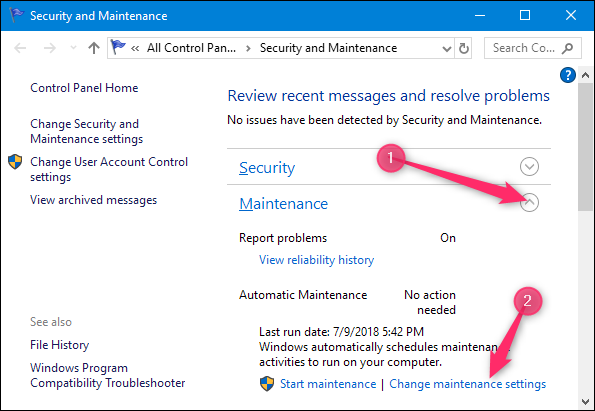Expand the Security section chevron
The image size is (595, 411).
529,167
